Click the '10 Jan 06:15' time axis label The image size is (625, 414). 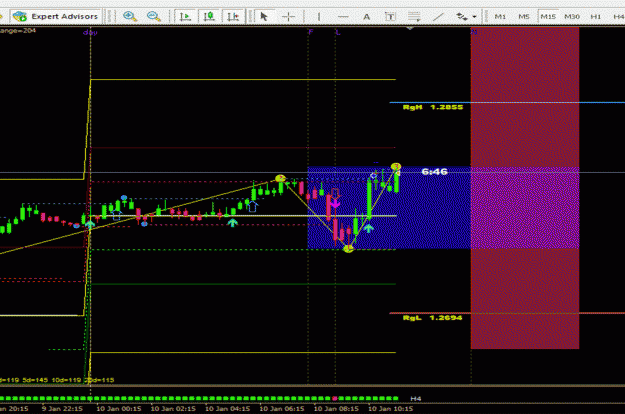tap(282, 409)
